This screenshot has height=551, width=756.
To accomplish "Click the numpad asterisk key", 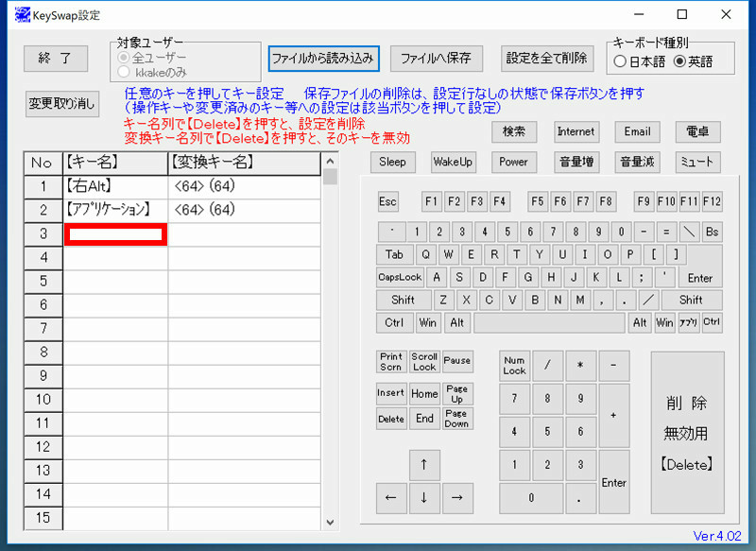I will tap(580, 366).
